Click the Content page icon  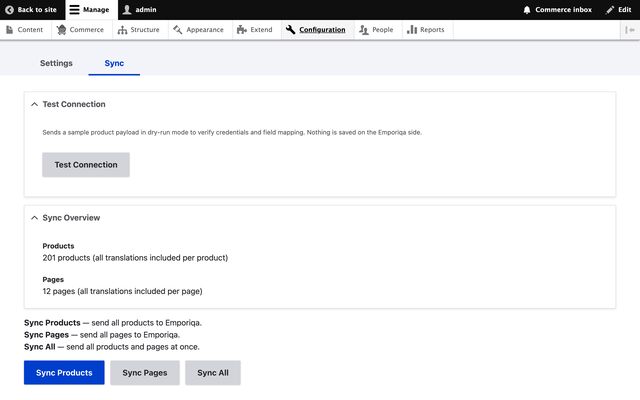(9, 30)
